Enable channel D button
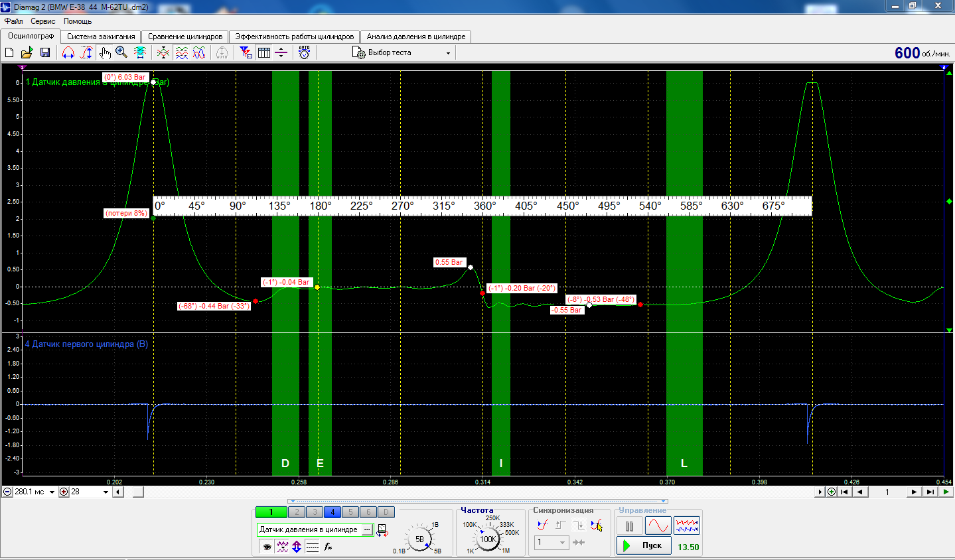 pyautogui.click(x=386, y=512)
